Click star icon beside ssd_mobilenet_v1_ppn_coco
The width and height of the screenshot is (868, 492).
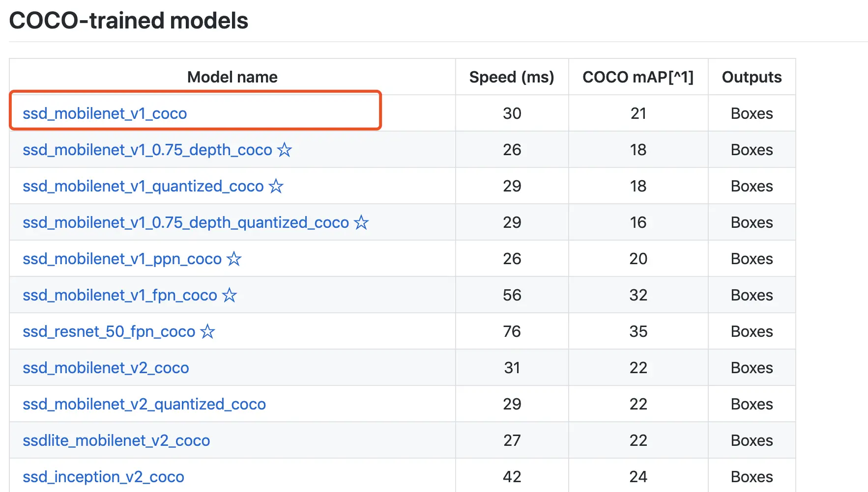(x=234, y=258)
